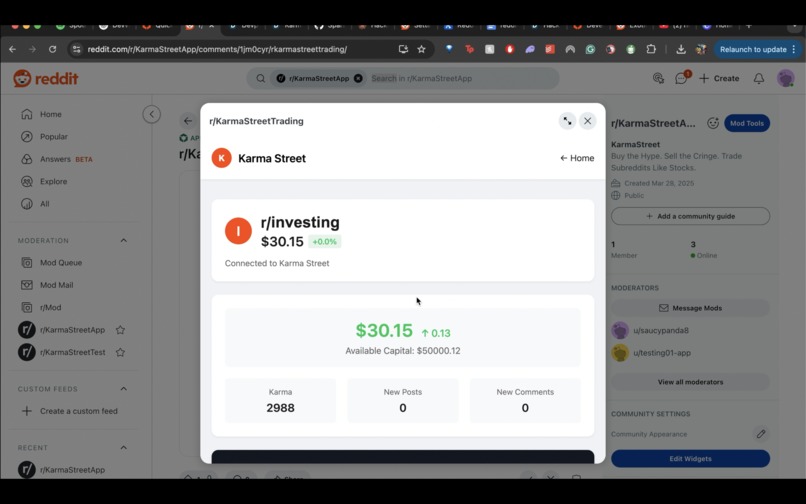
Task: Click the search magnifier icon
Action: [261, 78]
